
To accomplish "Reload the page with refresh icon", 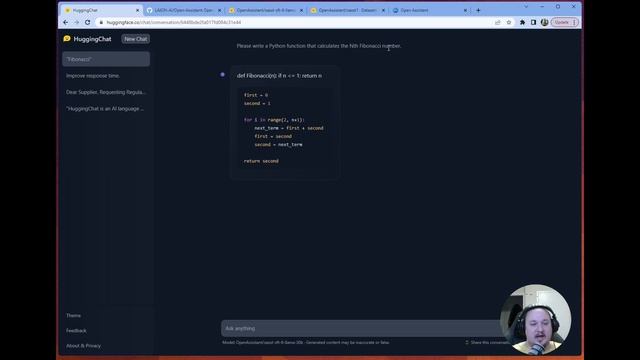I will click(x=87, y=22).
